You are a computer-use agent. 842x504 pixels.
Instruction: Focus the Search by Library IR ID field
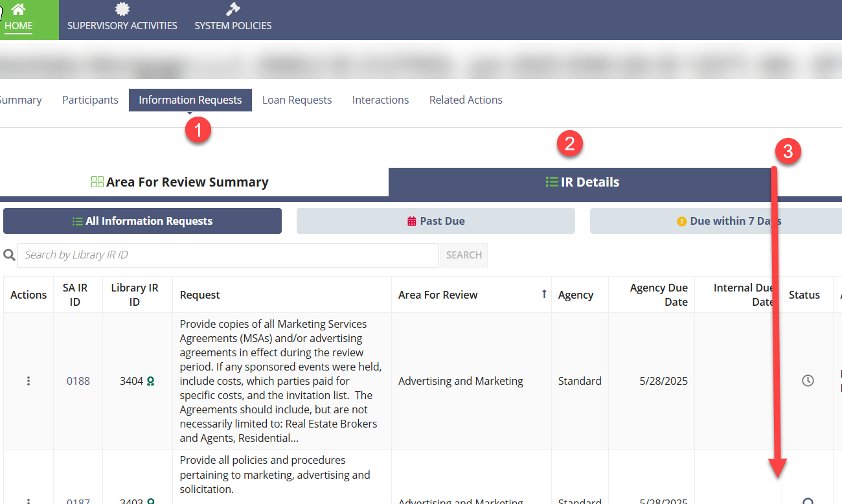(x=227, y=255)
